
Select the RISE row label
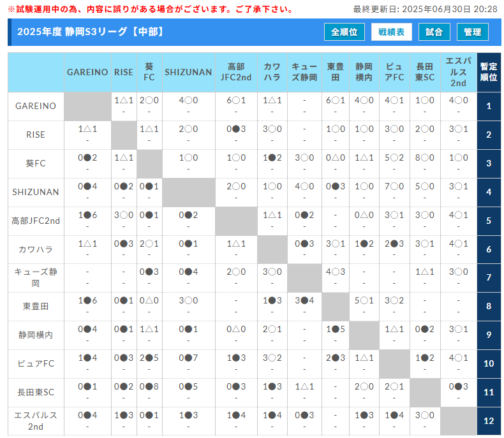[36, 135]
